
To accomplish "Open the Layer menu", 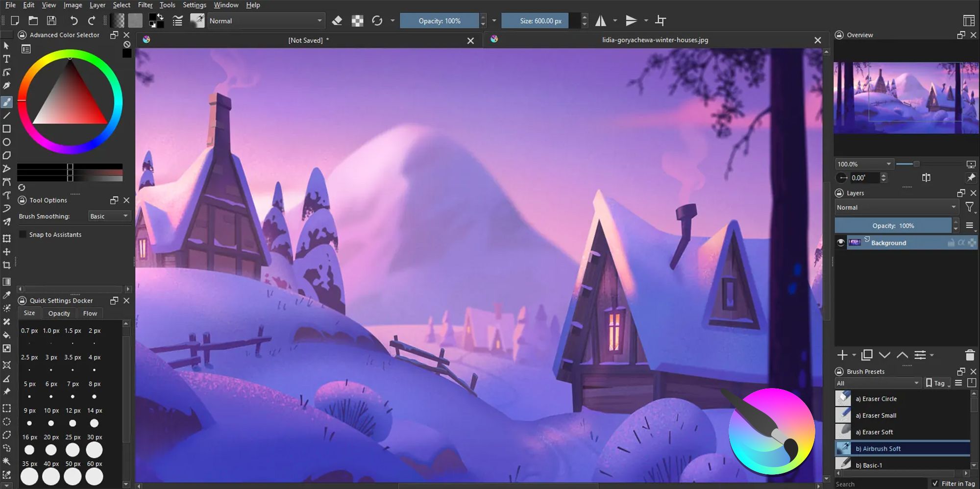I will (x=97, y=5).
